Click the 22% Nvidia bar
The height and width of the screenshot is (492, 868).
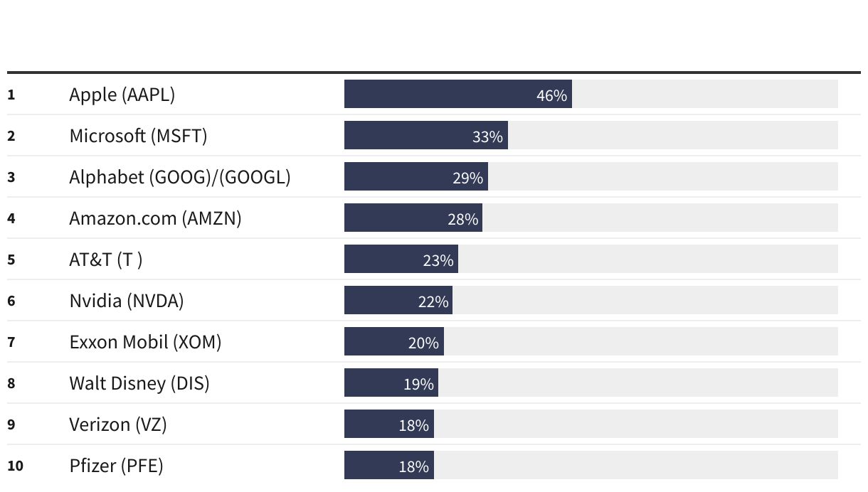(398, 300)
